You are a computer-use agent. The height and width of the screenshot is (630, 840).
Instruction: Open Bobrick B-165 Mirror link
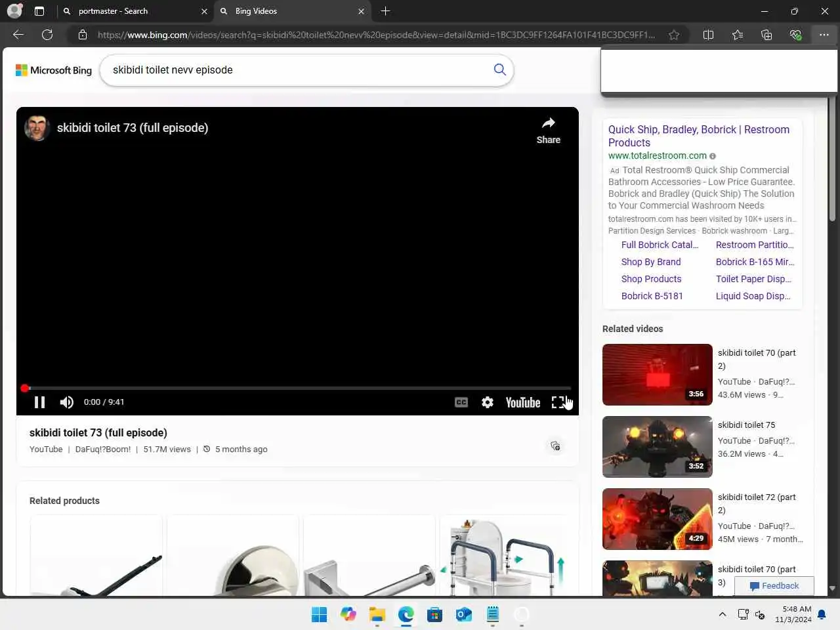click(755, 262)
